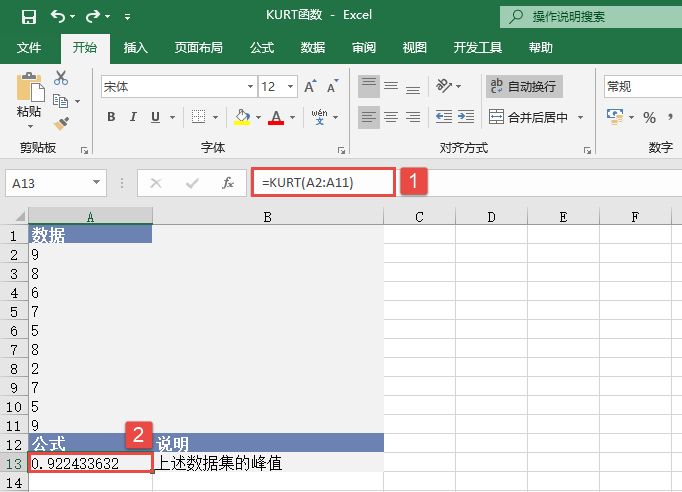Screen dimensions: 682x492
Task: Click the Paste clipboard icon
Action: 29,96
